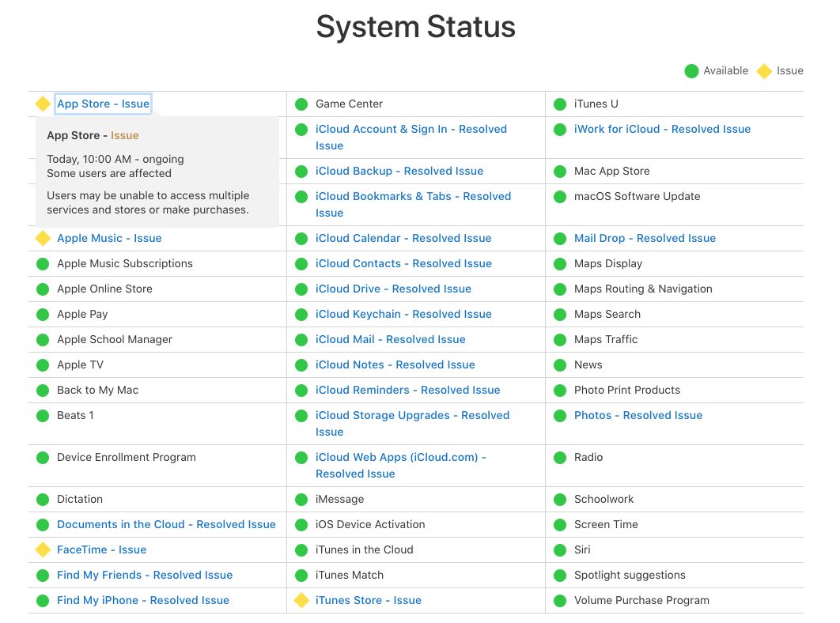This screenshot has height=623, width=840.
Task: Click the yellow diamond beside iTunes Store
Action: [x=301, y=601]
